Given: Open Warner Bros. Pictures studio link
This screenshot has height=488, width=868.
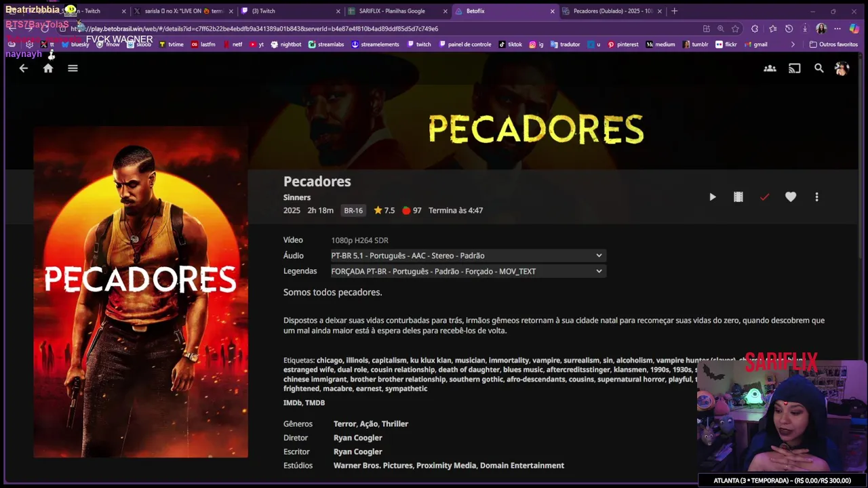Looking at the screenshot, I should [x=373, y=466].
